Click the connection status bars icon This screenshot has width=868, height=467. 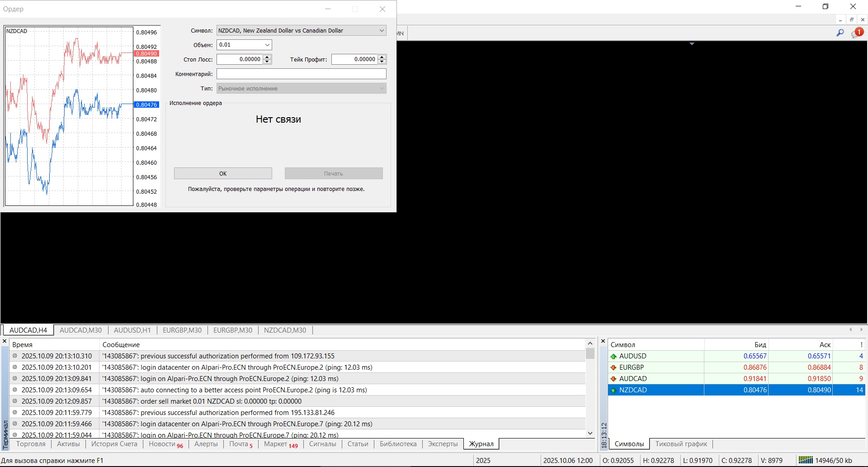pos(806,460)
